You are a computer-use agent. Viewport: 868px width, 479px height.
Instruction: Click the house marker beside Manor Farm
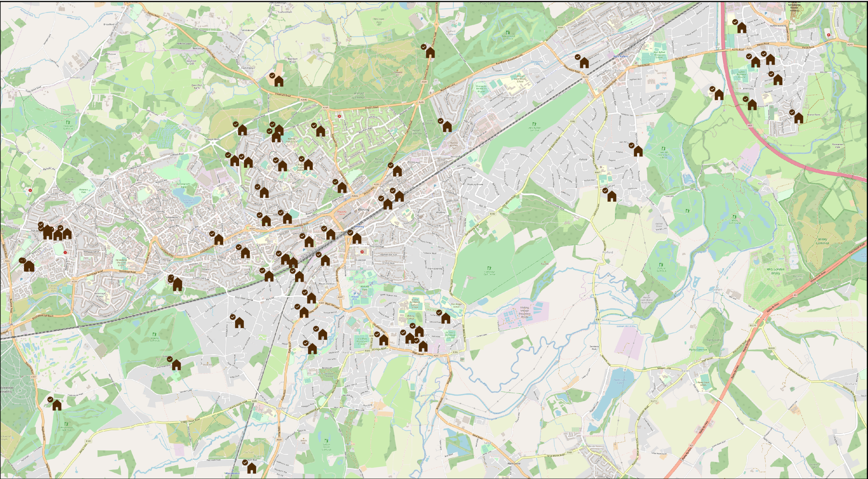pos(798,118)
